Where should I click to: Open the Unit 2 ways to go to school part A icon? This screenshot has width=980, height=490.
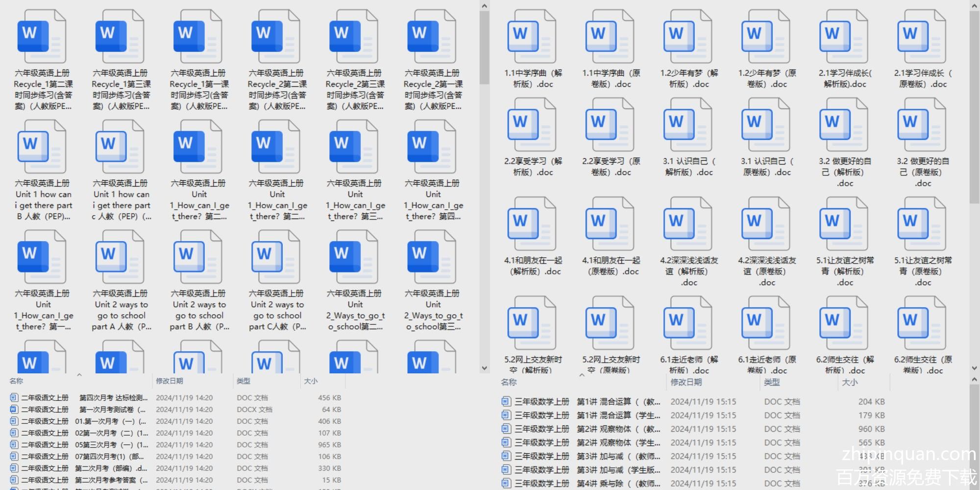coord(120,257)
